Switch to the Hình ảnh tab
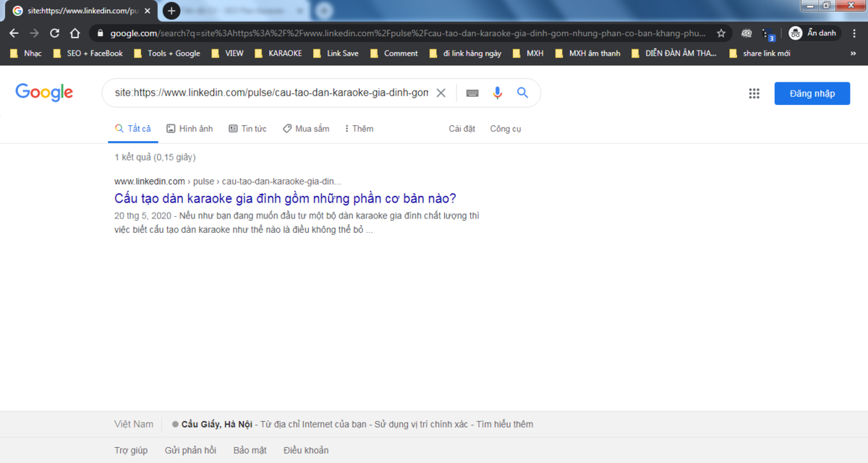This screenshot has height=463, width=868. tap(190, 129)
